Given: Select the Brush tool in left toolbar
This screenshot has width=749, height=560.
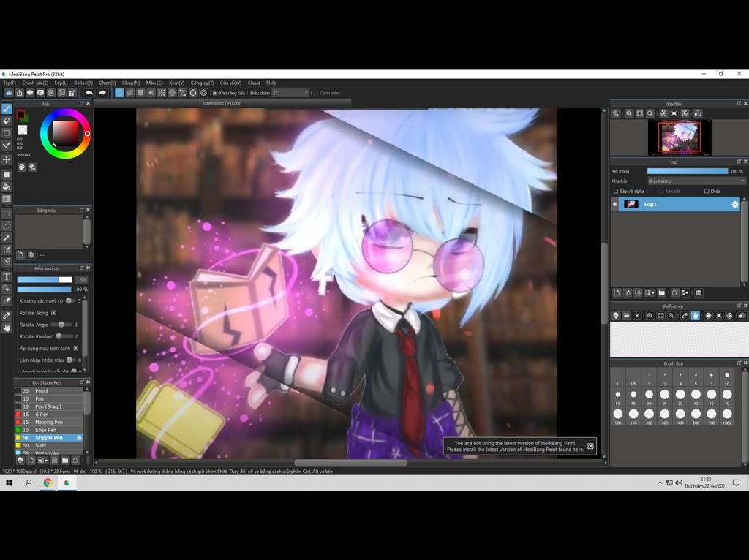Looking at the screenshot, I should click(x=7, y=109).
